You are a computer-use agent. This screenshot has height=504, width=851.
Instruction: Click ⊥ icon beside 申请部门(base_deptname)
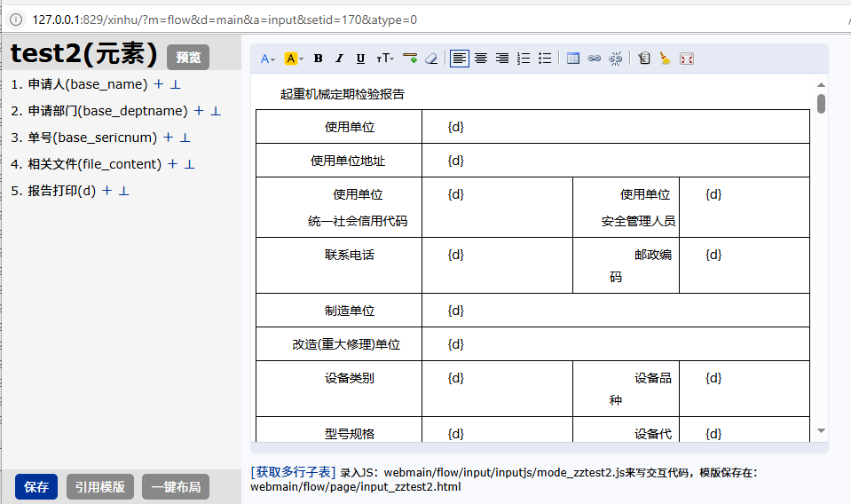pyautogui.click(x=216, y=111)
